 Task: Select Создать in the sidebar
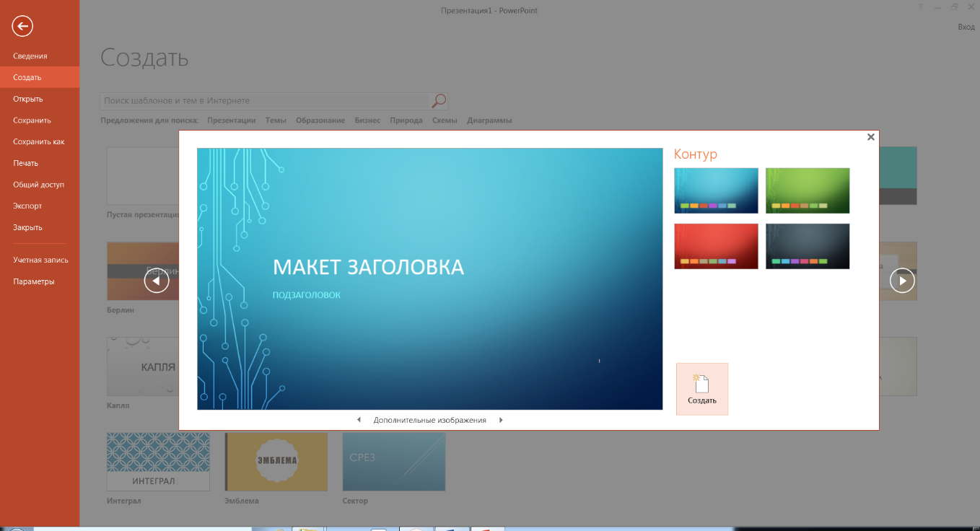(x=40, y=77)
